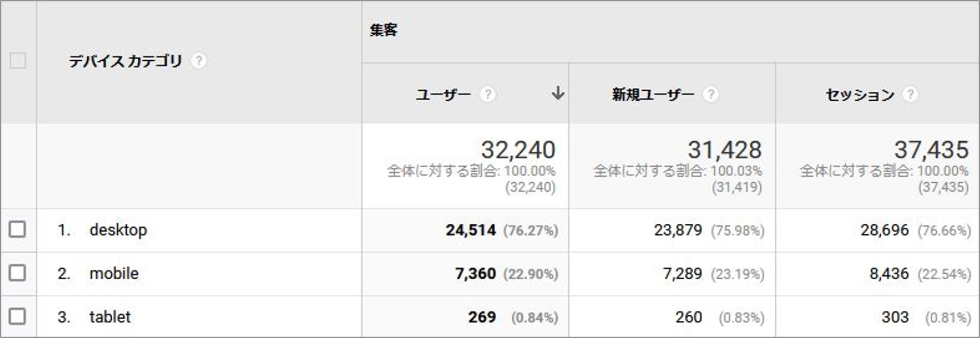This screenshot has height=338, width=980.
Task: Sort by the セッション column header
Action: pos(859,94)
